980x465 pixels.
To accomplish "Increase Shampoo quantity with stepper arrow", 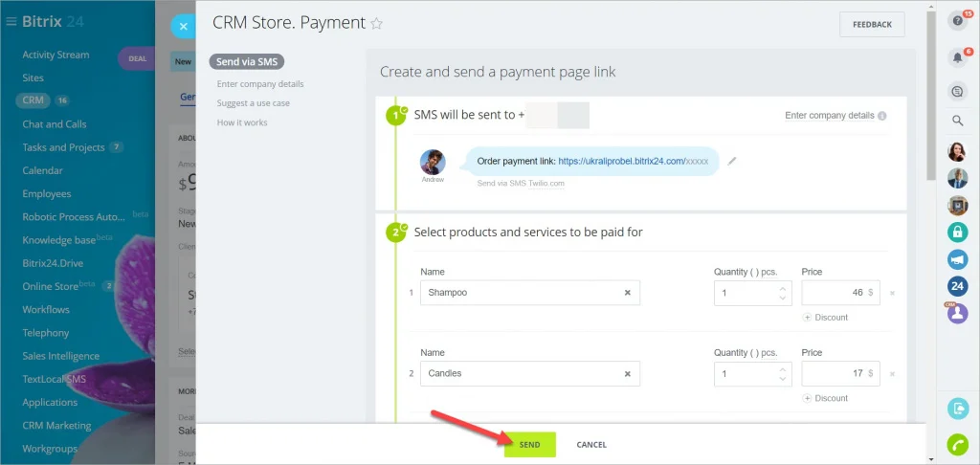I will click(x=782, y=288).
